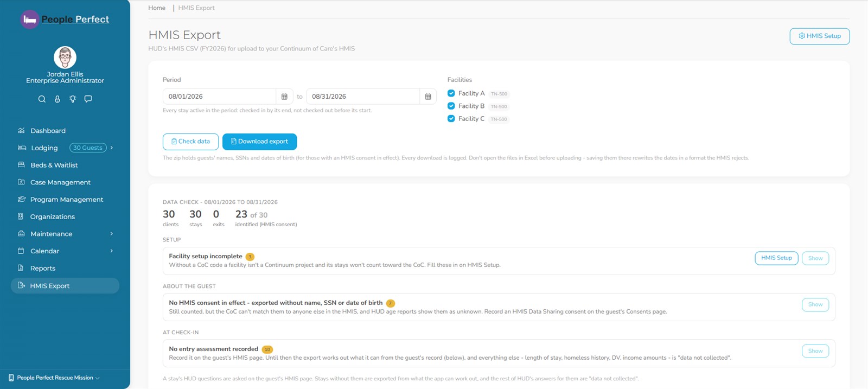
Task: Open Jordan Ellis profile avatar
Action: click(65, 58)
